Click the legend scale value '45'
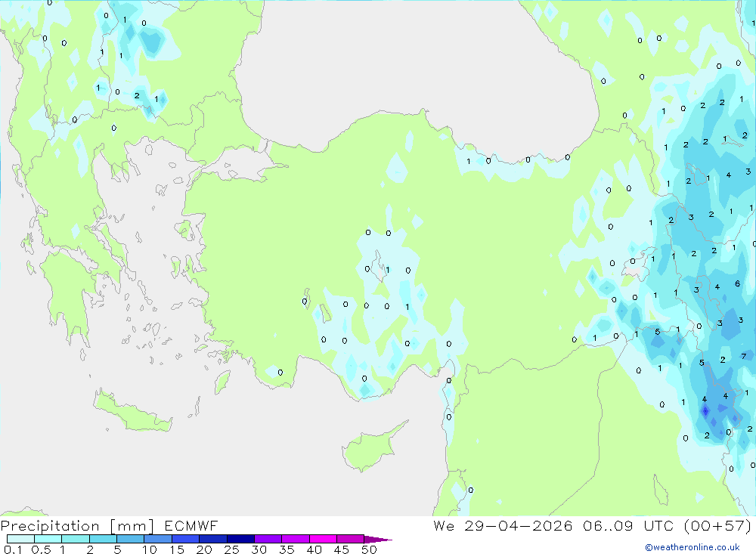756x554 pixels. (342, 549)
